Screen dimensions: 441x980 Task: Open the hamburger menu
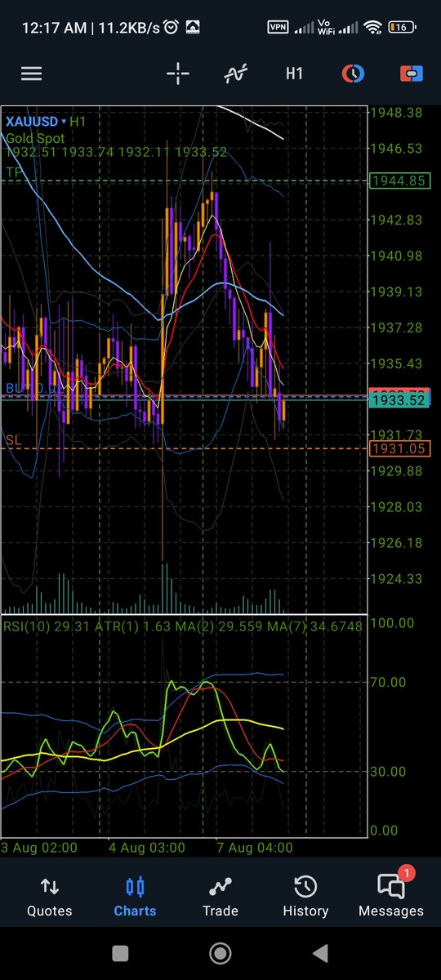tap(31, 73)
